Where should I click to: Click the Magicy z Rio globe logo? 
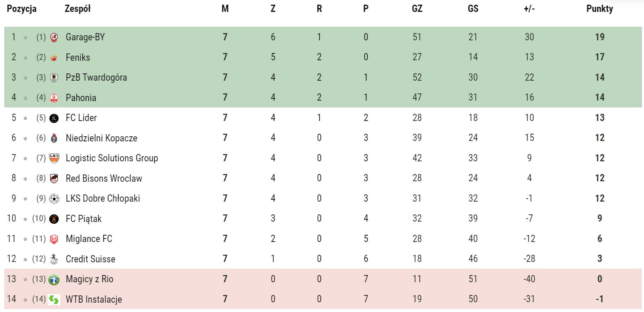[54, 279]
